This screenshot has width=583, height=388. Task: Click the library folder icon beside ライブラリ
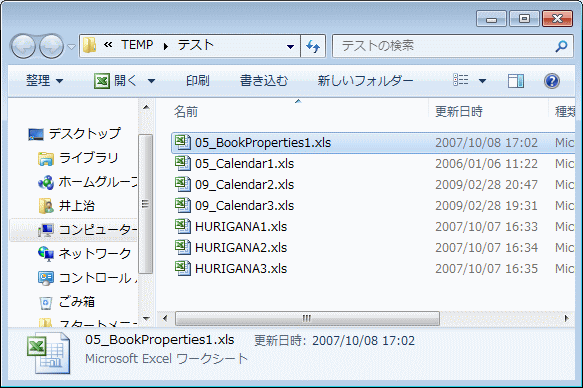pos(46,159)
